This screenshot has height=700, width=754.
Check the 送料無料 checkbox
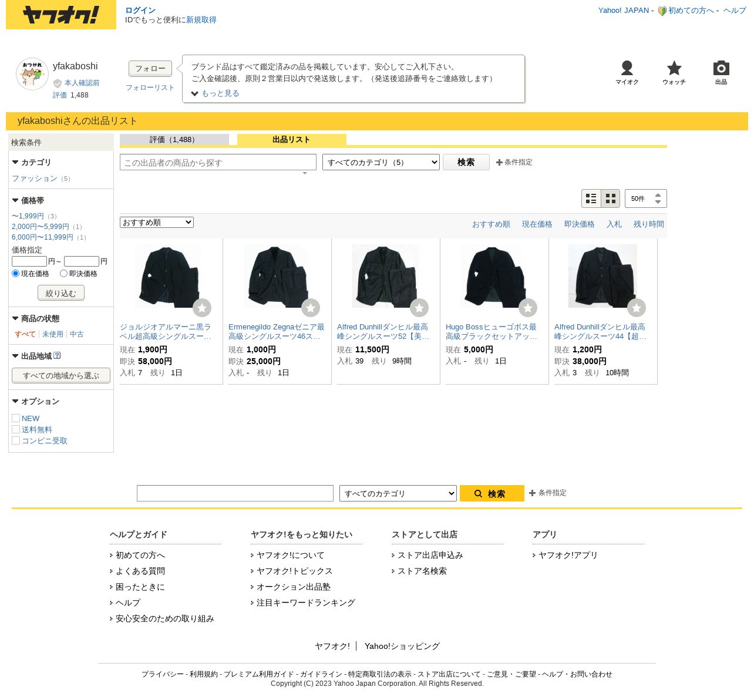coord(16,429)
